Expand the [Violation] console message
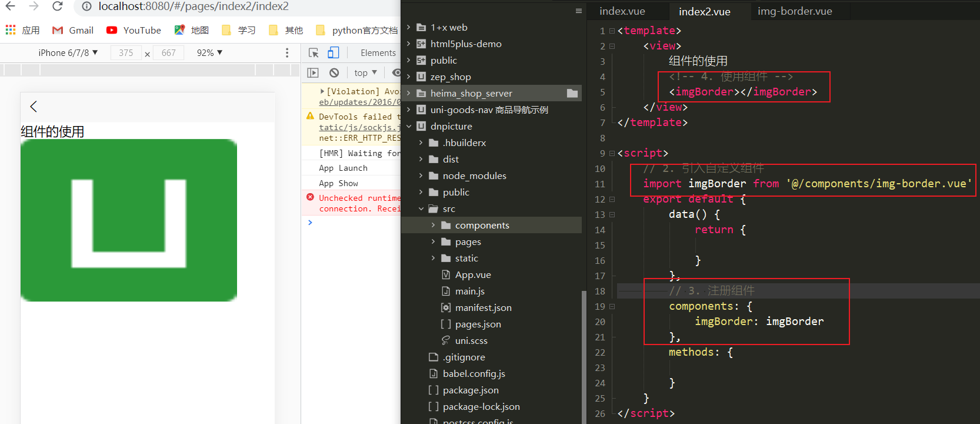Viewport: 980px width, 424px height. pos(322,91)
